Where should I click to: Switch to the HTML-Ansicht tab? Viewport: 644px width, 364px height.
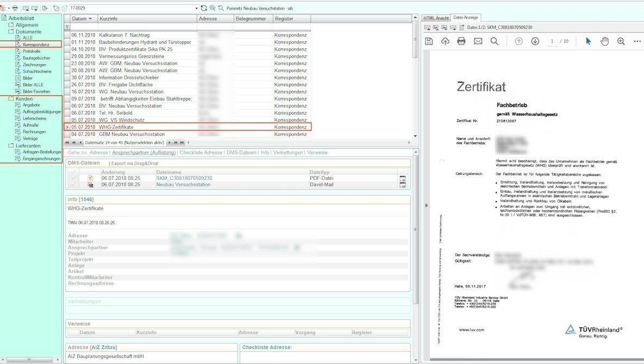(x=436, y=18)
